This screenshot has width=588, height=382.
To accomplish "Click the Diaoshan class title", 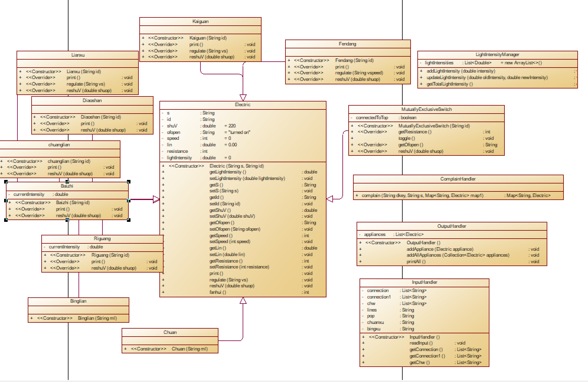I will pyautogui.click(x=92, y=101).
